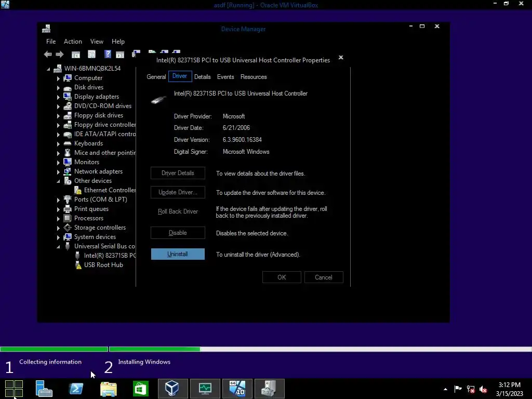Viewport: 532px width, 399px height.
Task: Open File Explorer from the taskbar
Action: click(x=108, y=389)
